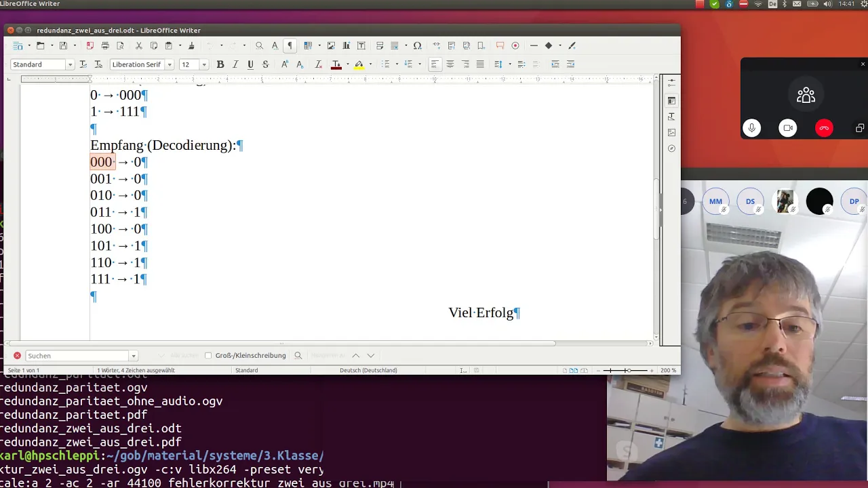
Task: Set Center Horizontally paragraph alignment
Action: pos(450,64)
